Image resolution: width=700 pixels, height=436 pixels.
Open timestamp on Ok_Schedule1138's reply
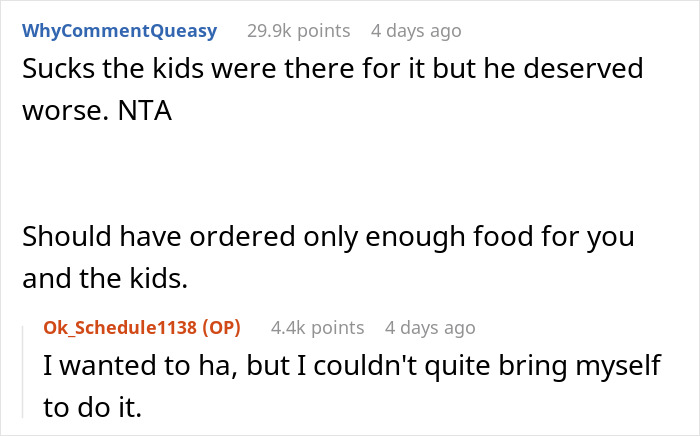tap(430, 328)
